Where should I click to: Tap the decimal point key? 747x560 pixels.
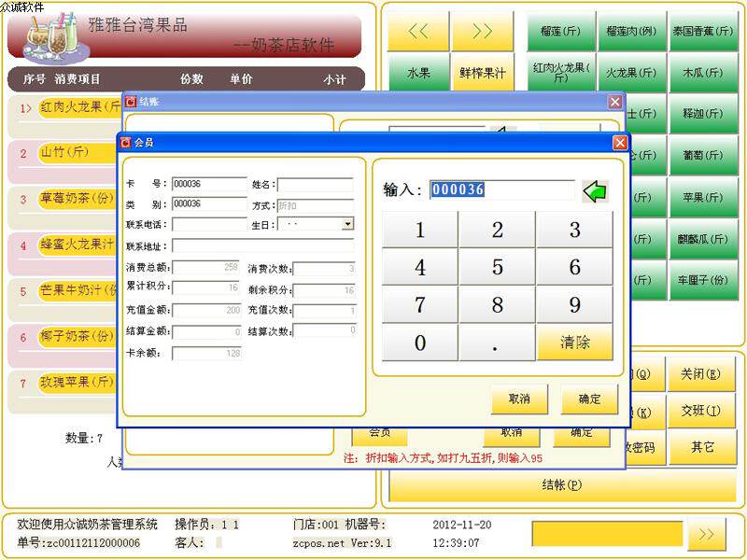pos(498,343)
